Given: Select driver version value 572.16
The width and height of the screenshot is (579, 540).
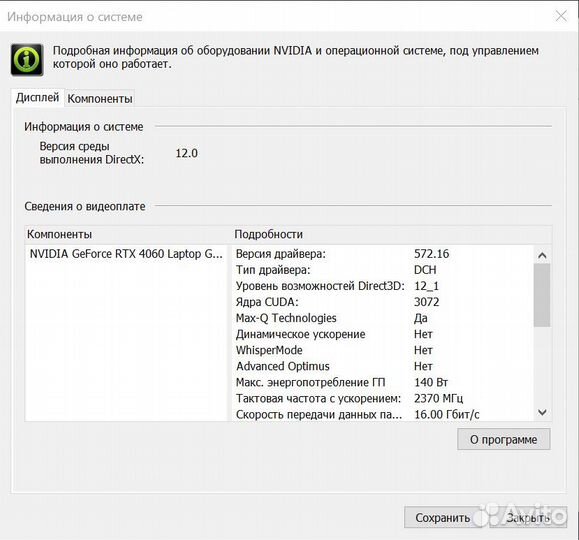Looking at the screenshot, I should (x=431, y=254).
